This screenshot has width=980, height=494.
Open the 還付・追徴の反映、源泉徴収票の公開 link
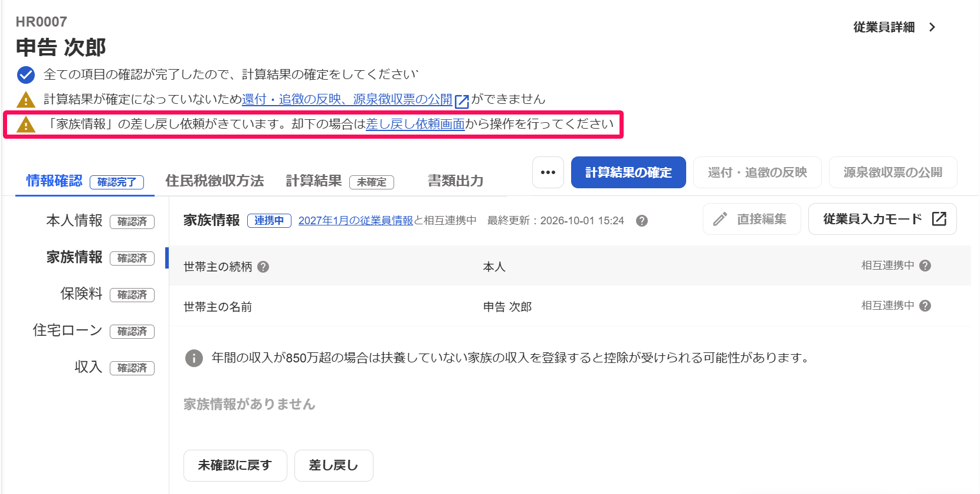pyautogui.click(x=347, y=99)
